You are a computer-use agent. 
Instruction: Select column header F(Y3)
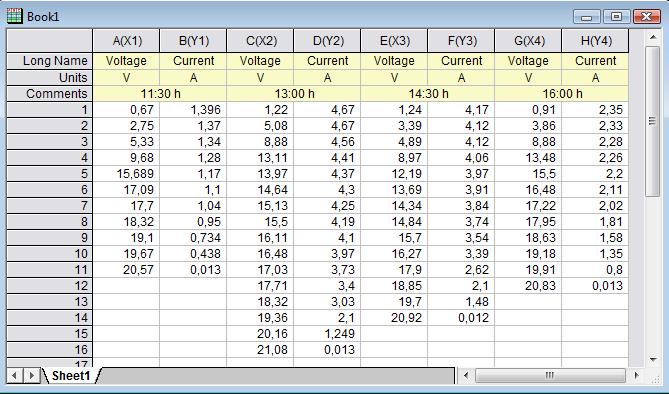point(461,41)
